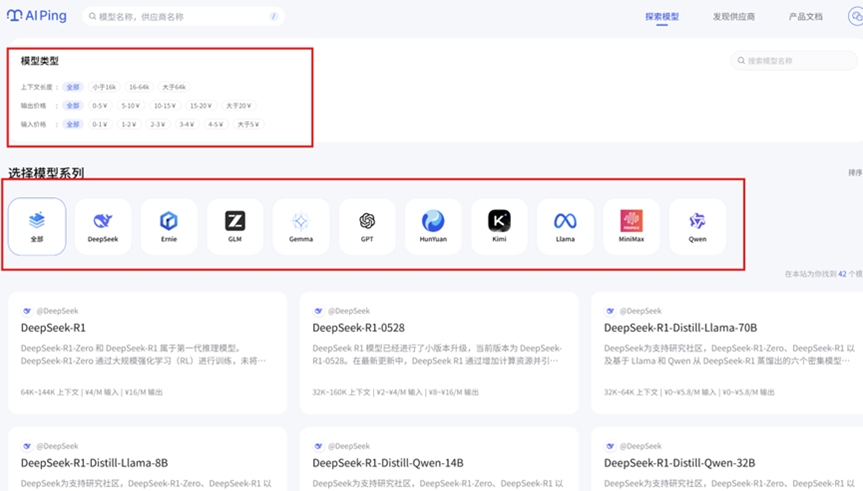Click the AI Ping logo
Screen dimensions: 863x491
click(37, 16)
